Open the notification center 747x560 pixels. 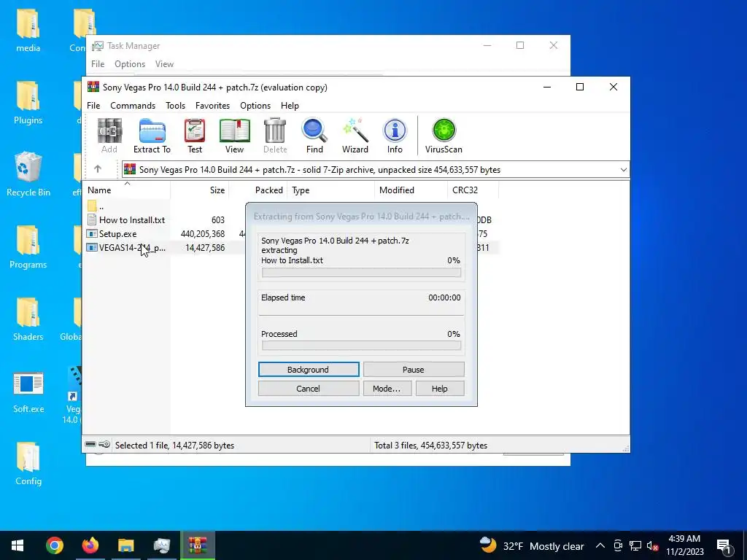point(724,545)
